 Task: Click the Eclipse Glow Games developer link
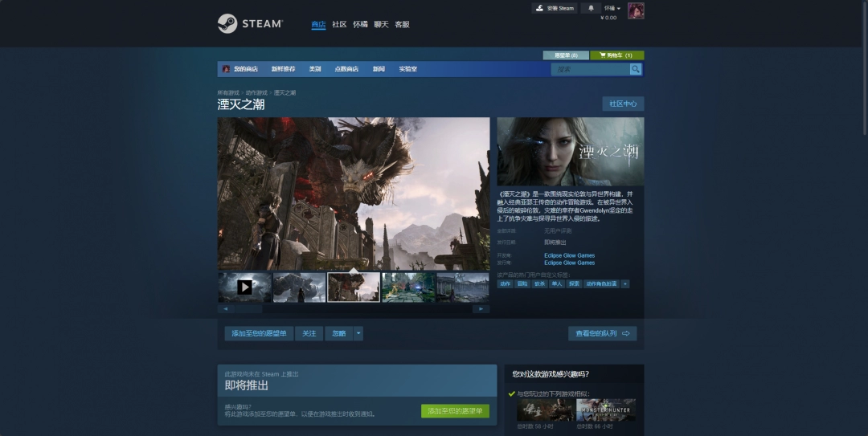click(569, 255)
